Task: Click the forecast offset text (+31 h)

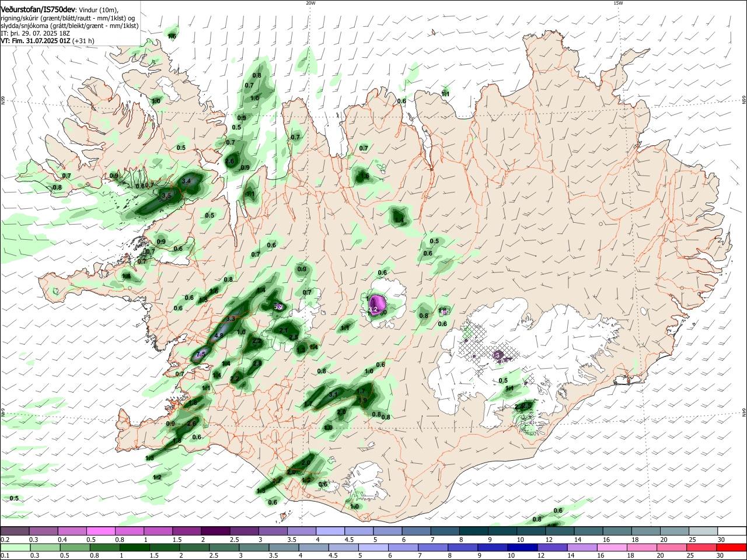Action: (x=83, y=41)
